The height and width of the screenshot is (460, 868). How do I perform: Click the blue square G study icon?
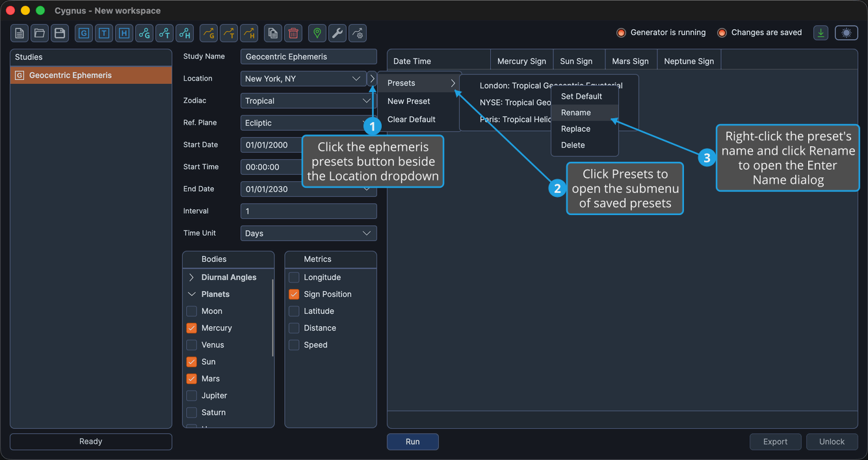coord(84,33)
